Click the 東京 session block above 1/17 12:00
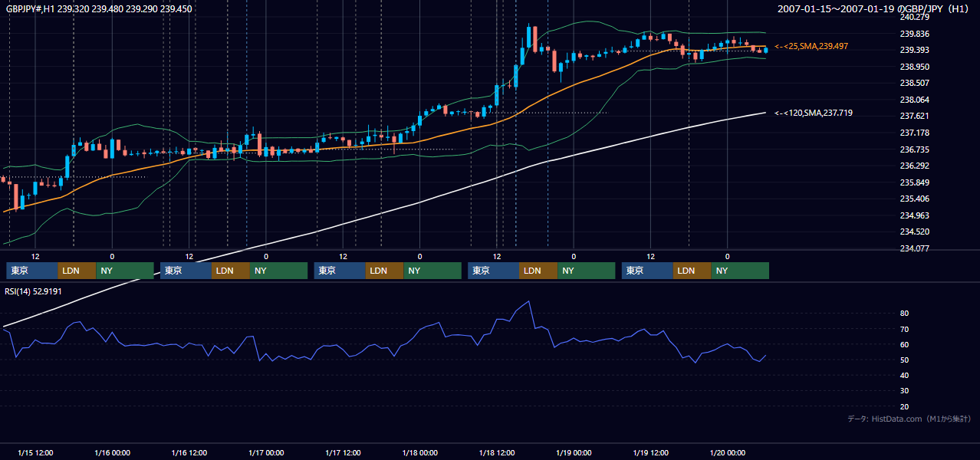The height and width of the screenshot is (460, 980). tap(340, 271)
